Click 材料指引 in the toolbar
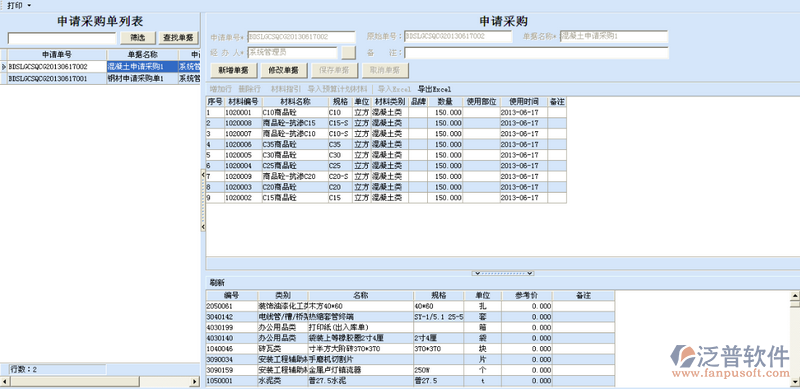Viewport: 800px width, 389px height. click(286, 89)
